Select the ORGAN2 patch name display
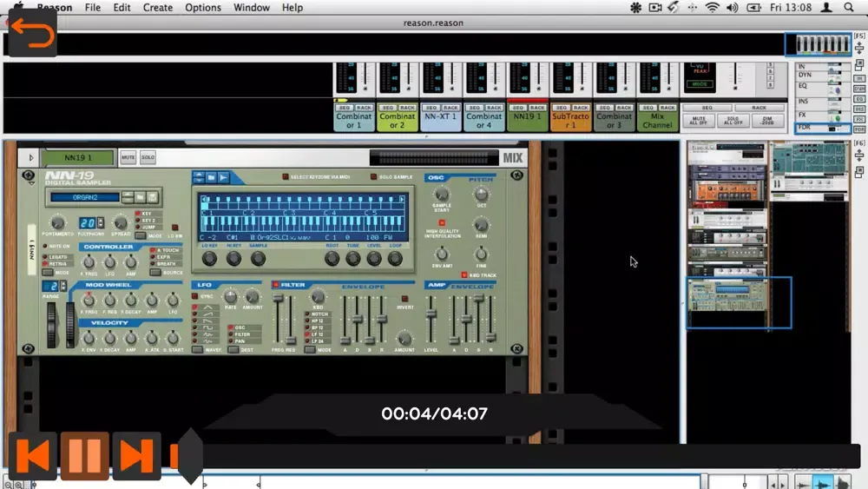 click(x=85, y=196)
